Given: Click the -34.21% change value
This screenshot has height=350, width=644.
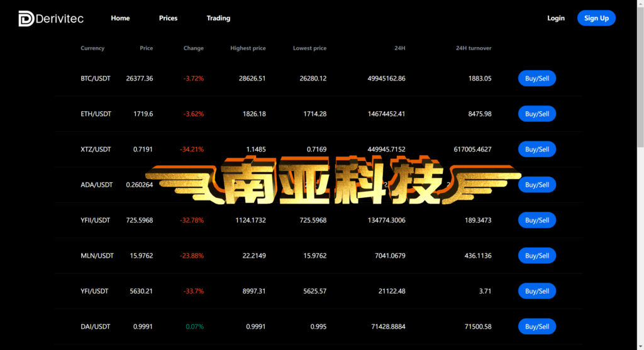Looking at the screenshot, I should tap(192, 150).
